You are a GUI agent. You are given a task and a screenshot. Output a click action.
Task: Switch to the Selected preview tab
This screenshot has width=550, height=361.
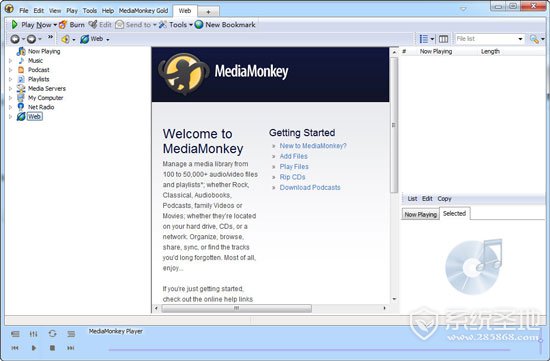coord(455,214)
